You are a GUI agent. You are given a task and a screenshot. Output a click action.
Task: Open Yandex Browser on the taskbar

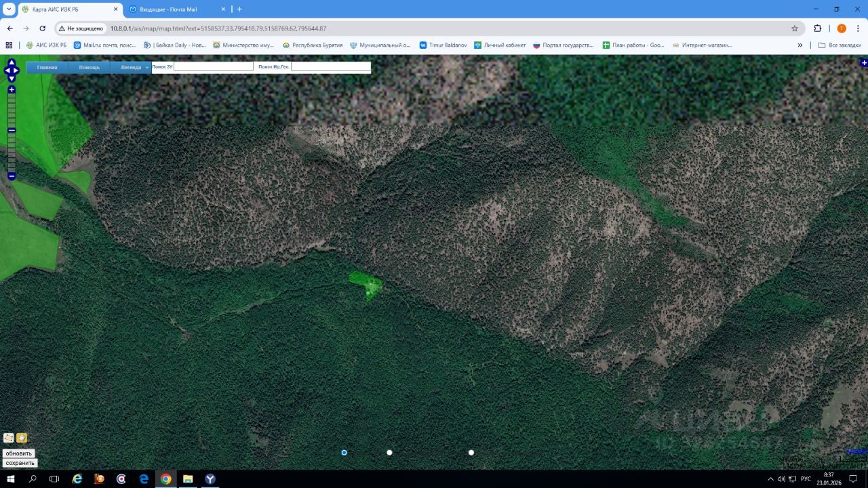[x=210, y=479]
